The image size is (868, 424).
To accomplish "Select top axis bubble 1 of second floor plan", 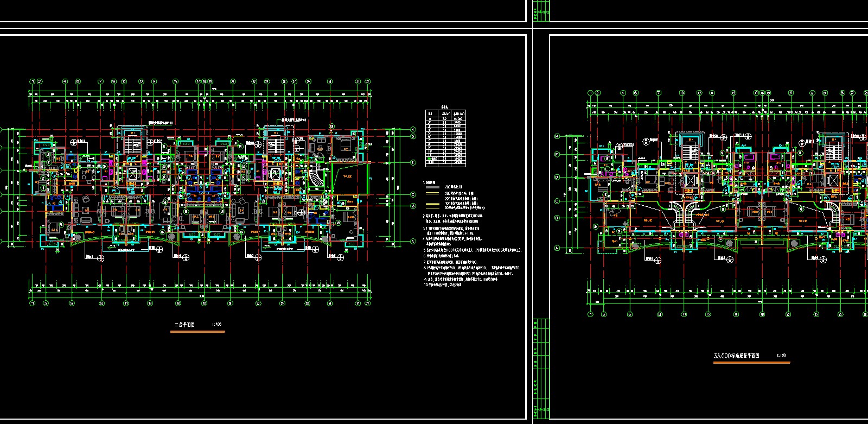I will (x=32, y=81).
